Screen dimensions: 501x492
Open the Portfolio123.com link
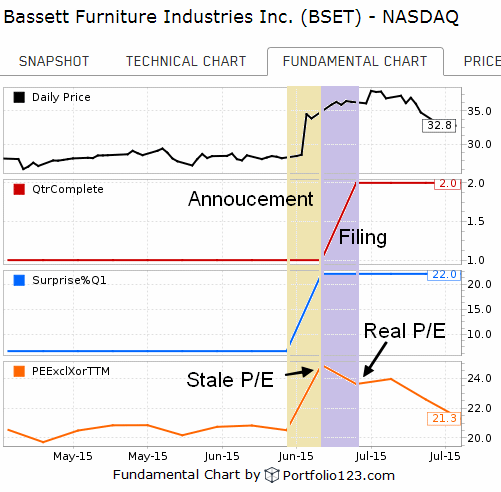pos(338,476)
